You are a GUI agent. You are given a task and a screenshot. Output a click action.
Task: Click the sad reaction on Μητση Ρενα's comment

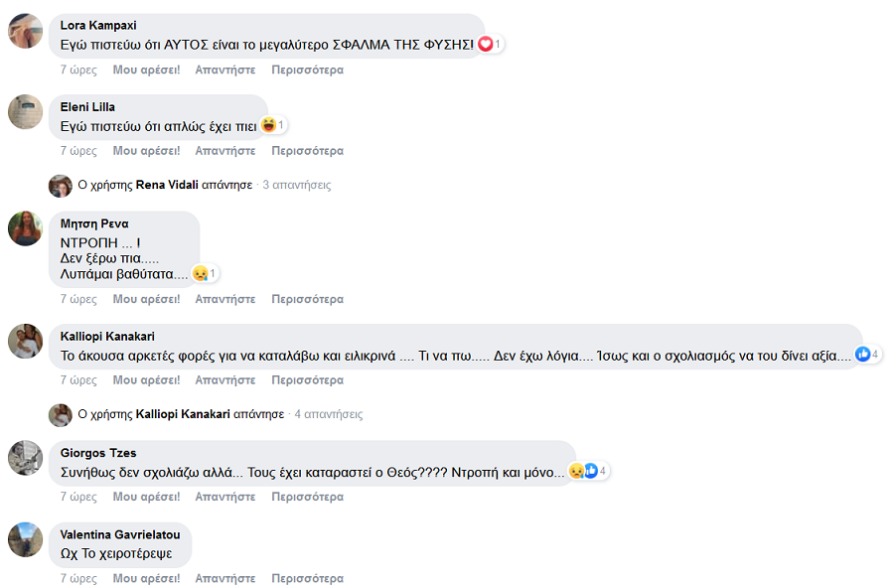[x=200, y=273]
